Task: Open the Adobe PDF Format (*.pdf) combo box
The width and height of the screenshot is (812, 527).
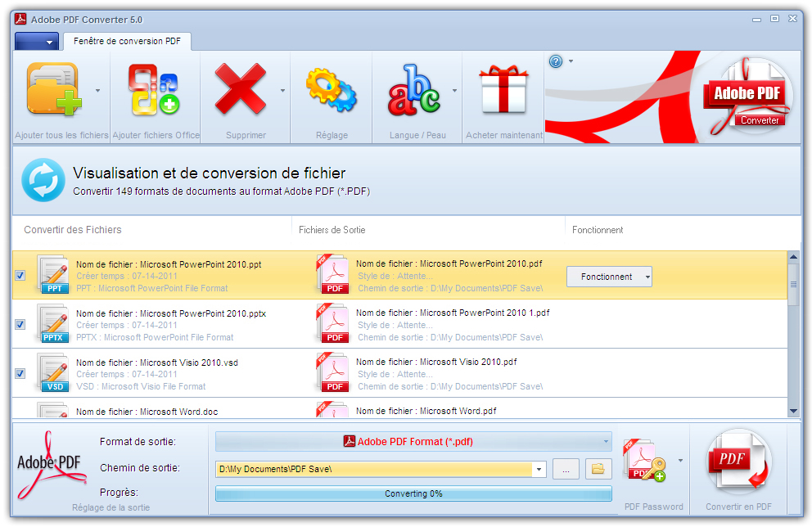Action: 413,442
